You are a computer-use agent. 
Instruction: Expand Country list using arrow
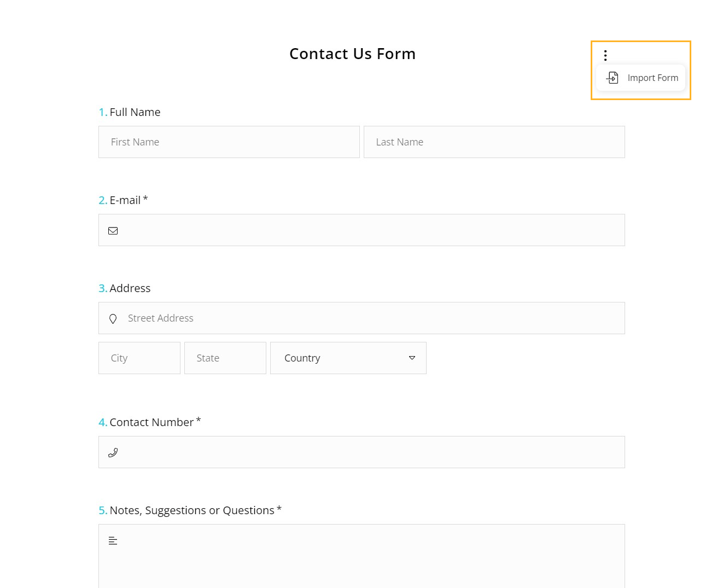pyautogui.click(x=412, y=358)
